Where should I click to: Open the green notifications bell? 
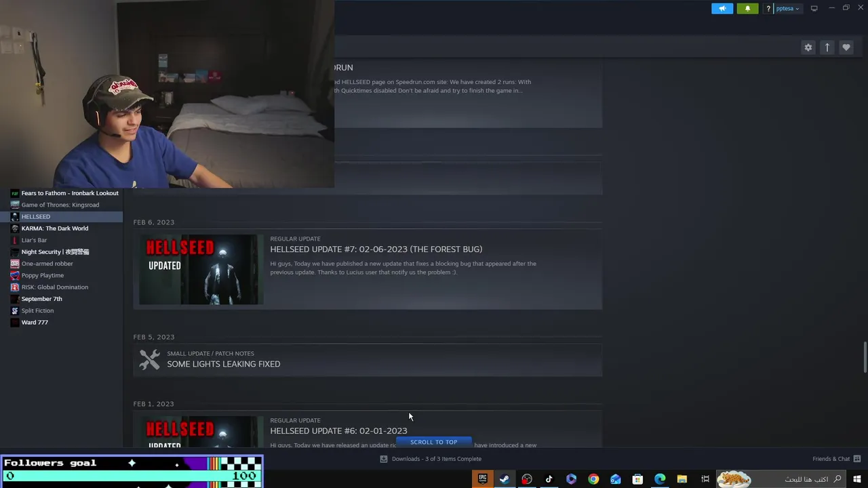click(747, 8)
